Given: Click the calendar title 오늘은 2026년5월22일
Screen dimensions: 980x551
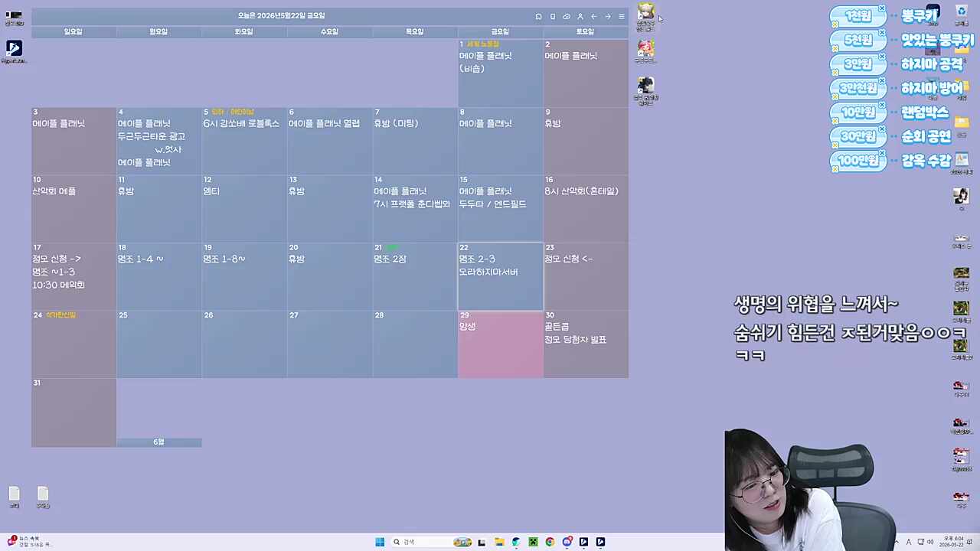Looking at the screenshot, I should [x=281, y=16].
